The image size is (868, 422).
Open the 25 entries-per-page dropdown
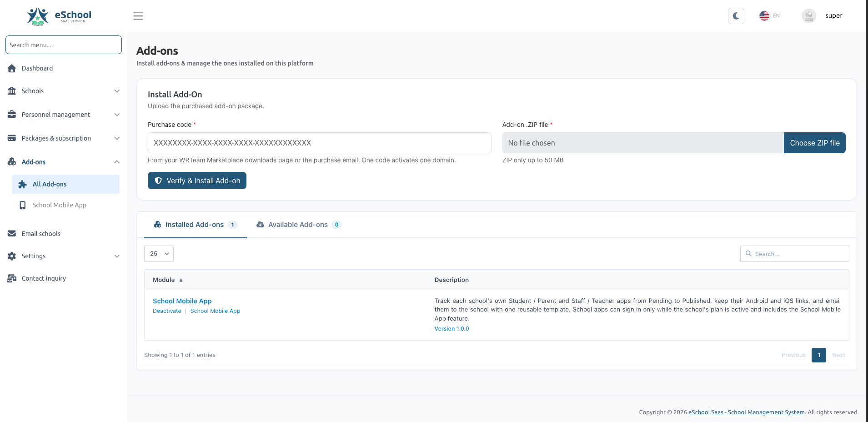click(159, 254)
